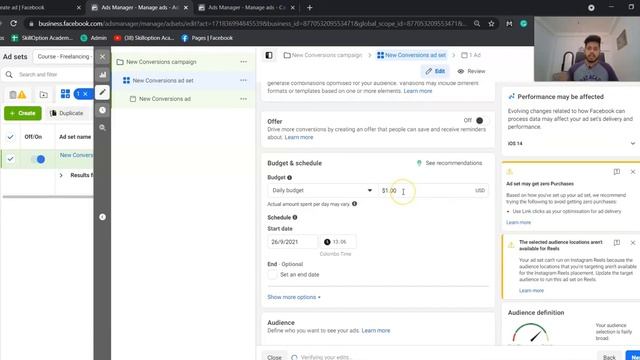Check the Set an end date box
The image size is (640, 360).
(x=272, y=275)
